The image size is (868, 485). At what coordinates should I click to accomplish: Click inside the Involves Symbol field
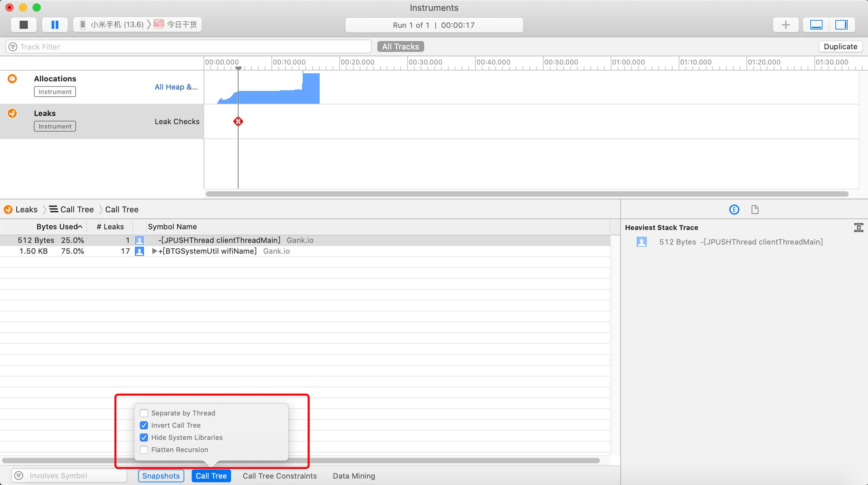[x=68, y=476]
